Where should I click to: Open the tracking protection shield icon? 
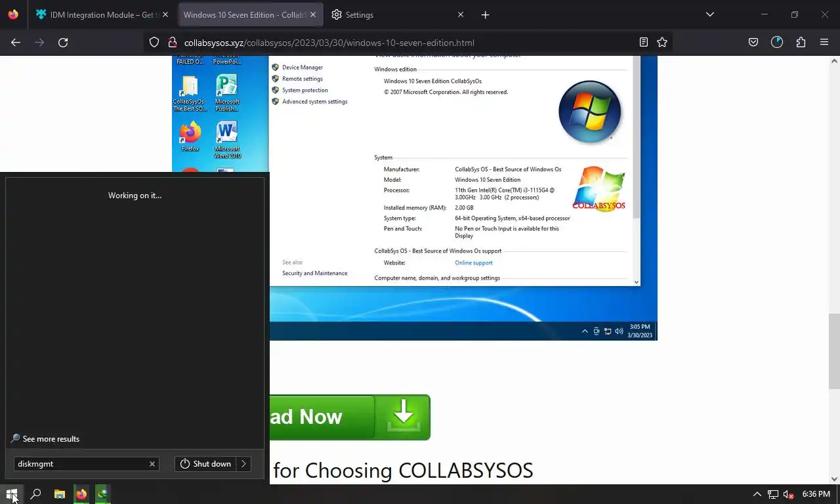click(154, 43)
